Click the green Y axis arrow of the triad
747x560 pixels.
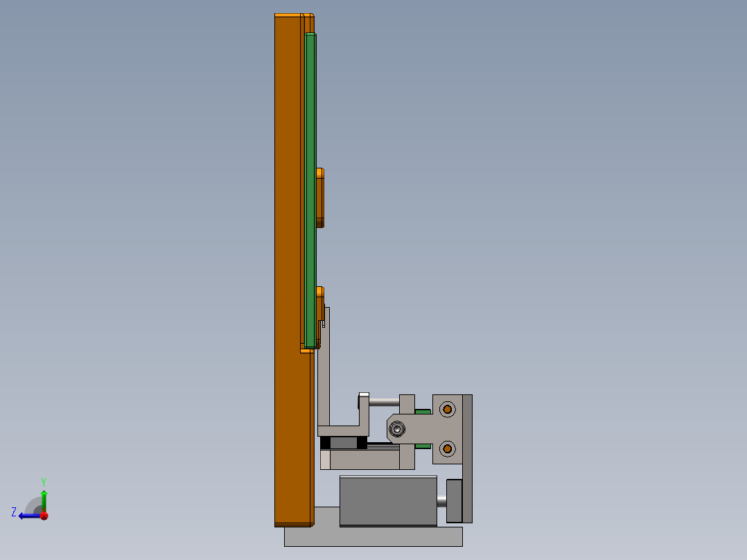coord(44,500)
